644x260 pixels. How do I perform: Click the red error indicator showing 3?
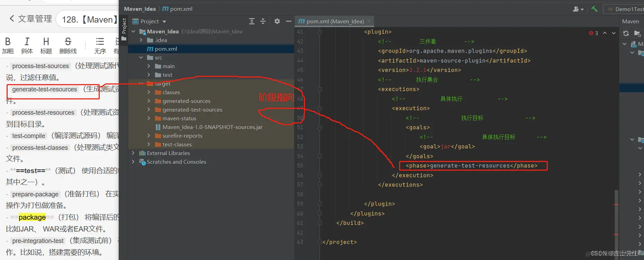click(x=594, y=33)
